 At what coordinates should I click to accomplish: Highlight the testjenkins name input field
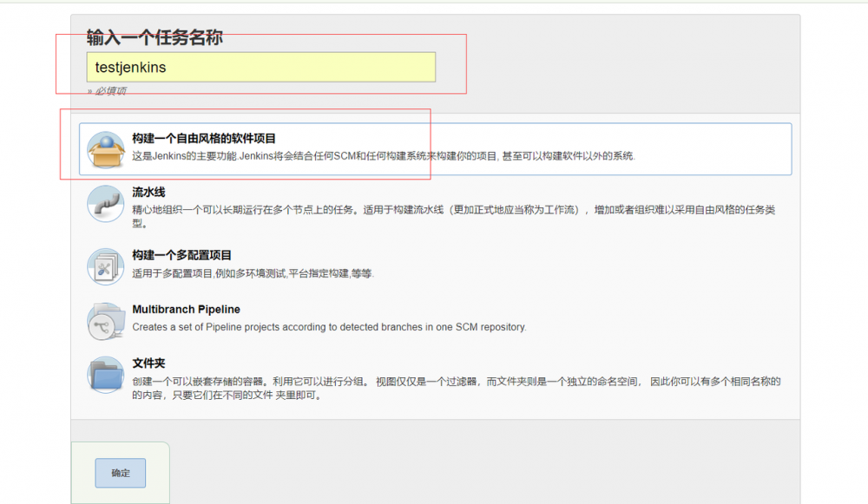click(260, 67)
